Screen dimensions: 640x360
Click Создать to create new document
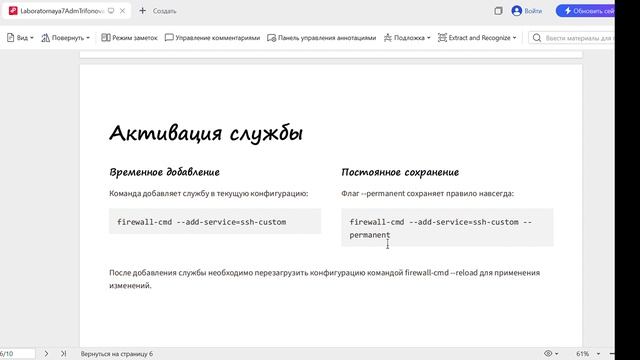point(164,11)
